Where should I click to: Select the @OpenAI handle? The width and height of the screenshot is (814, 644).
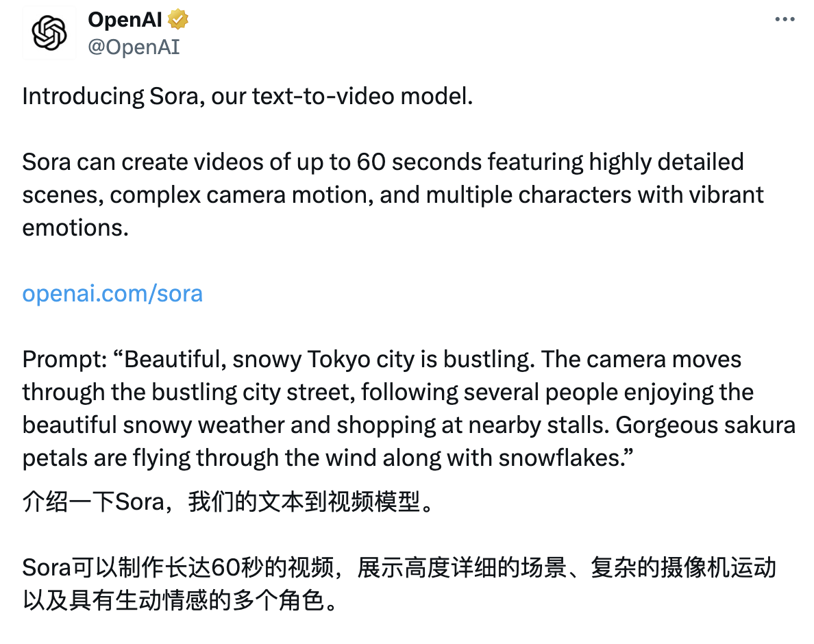134,47
